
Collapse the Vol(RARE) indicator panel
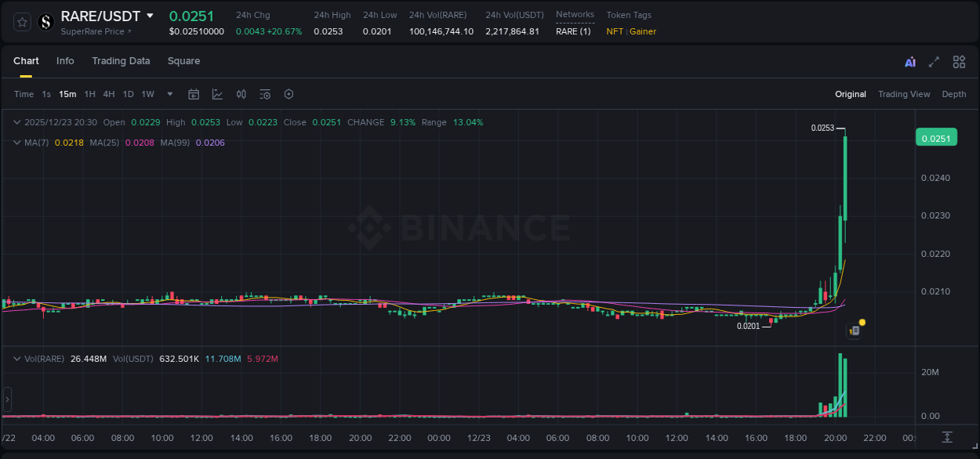(x=16, y=358)
